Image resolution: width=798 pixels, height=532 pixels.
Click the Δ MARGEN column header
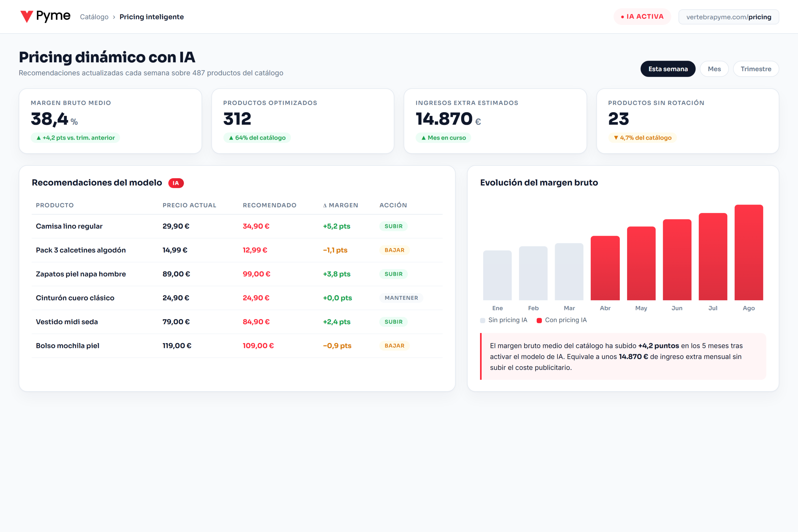340,205
